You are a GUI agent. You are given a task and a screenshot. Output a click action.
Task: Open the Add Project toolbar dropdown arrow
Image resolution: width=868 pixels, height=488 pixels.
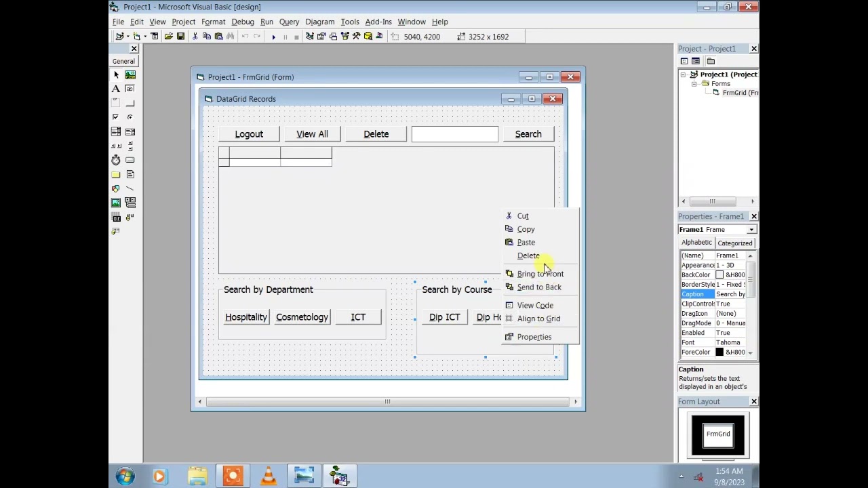point(127,37)
